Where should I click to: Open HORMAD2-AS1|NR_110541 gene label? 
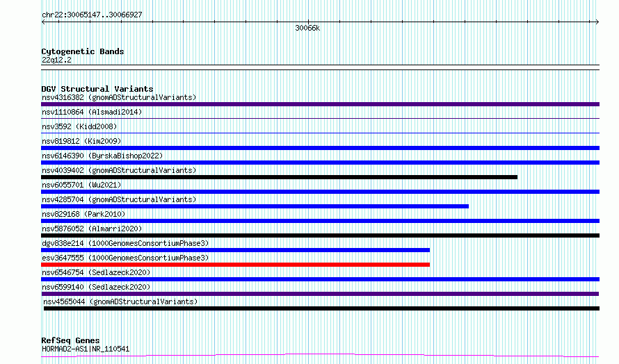pos(86,349)
